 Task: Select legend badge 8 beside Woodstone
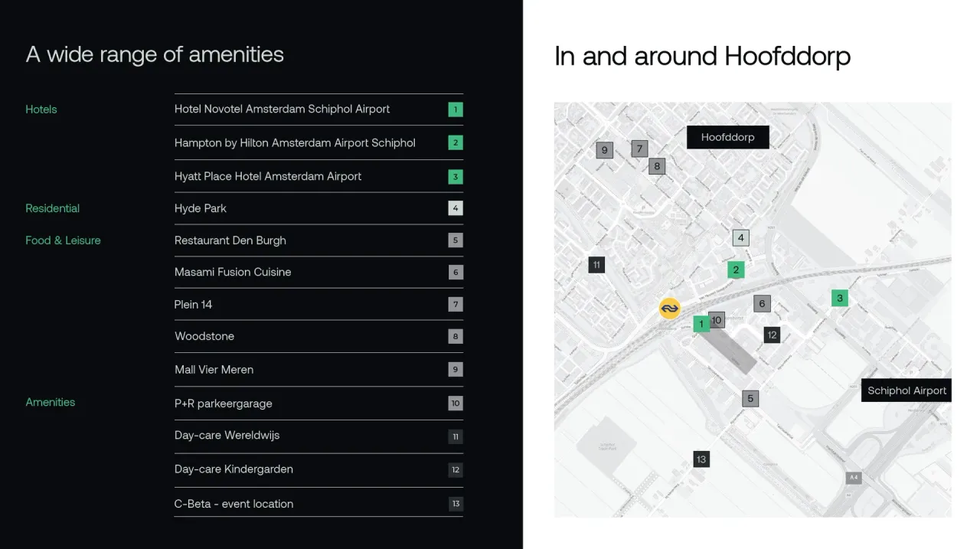(x=456, y=337)
